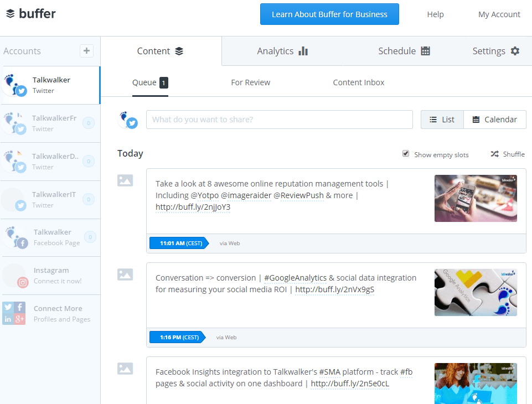Open the Settings tab with gear
532x404 pixels.
coord(495,51)
